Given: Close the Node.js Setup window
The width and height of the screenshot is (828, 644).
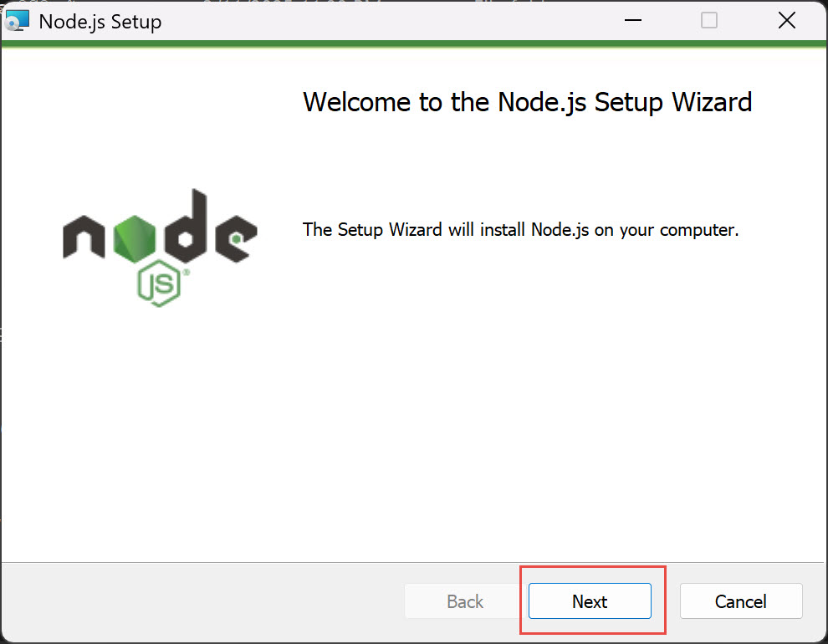Looking at the screenshot, I should pyautogui.click(x=786, y=21).
